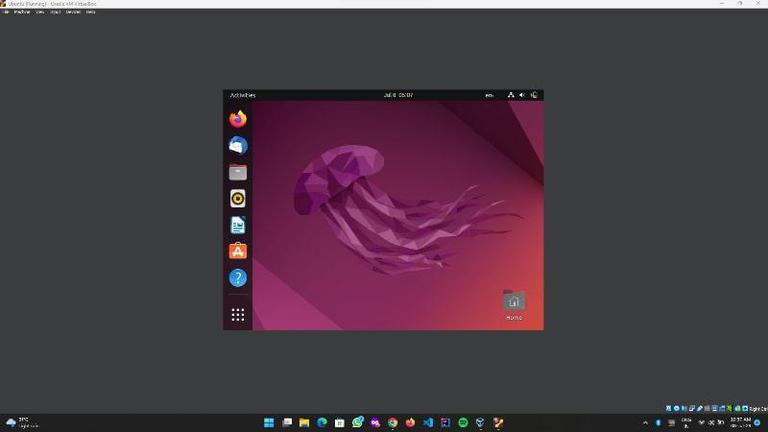Screen dimensions: 768x432
Task: Open the VirtualBox View menu
Action: [40, 12]
